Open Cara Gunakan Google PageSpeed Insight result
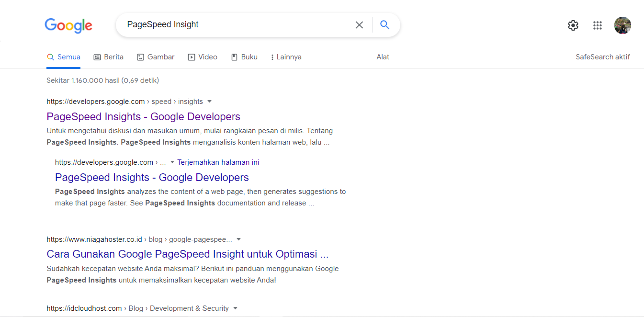The height and width of the screenshot is (317, 644). tap(188, 254)
